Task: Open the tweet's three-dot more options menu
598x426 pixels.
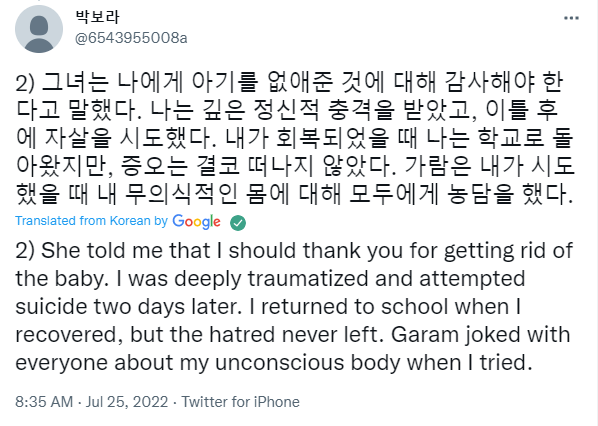Action: tap(571, 18)
